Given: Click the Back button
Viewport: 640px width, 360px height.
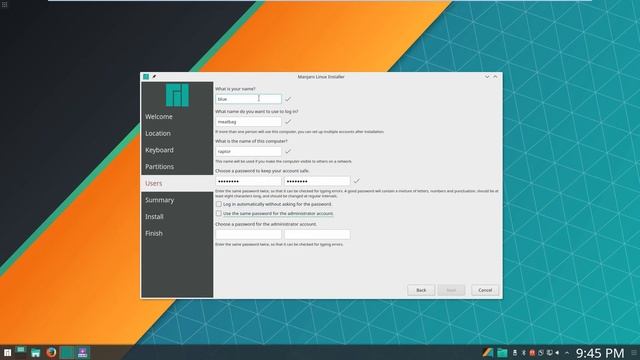Looking at the screenshot, I should pyautogui.click(x=421, y=290).
